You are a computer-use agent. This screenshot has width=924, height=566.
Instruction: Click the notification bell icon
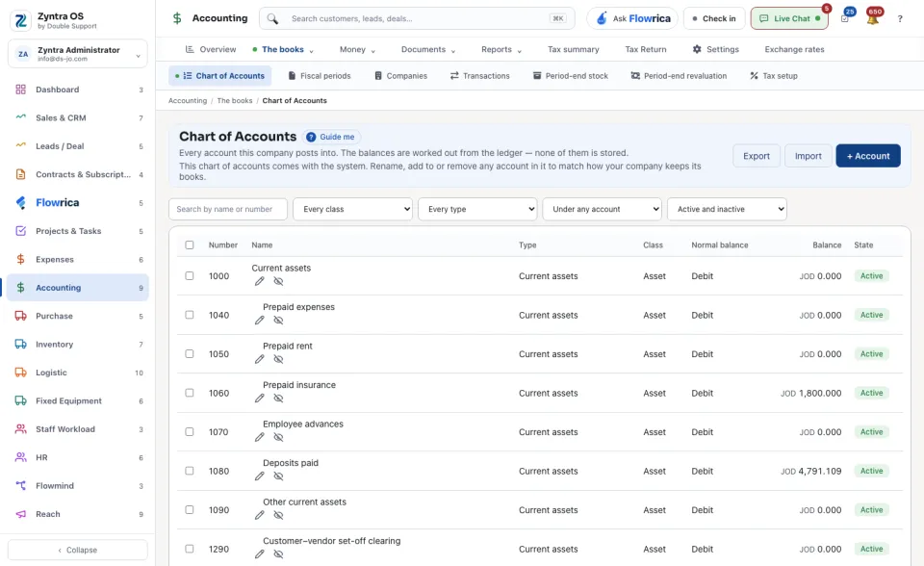(872, 19)
